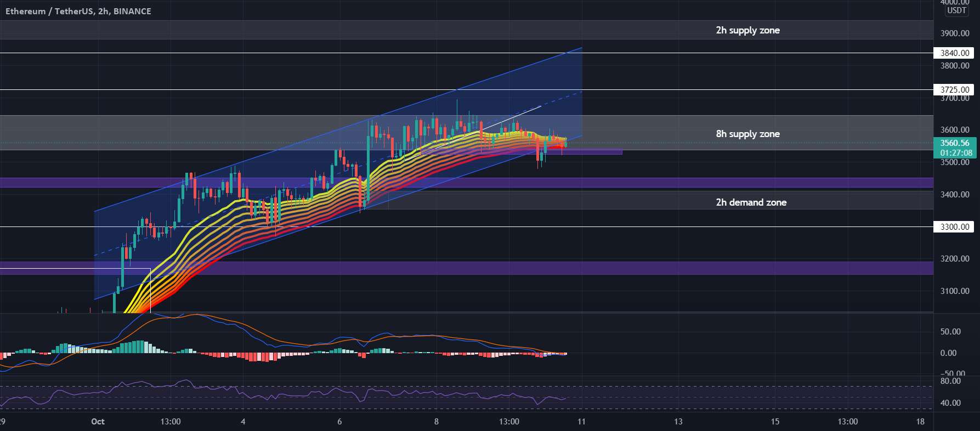Click the Ethereum / TetherUS chart title
This screenshot has width=980, height=431.
click(x=78, y=11)
